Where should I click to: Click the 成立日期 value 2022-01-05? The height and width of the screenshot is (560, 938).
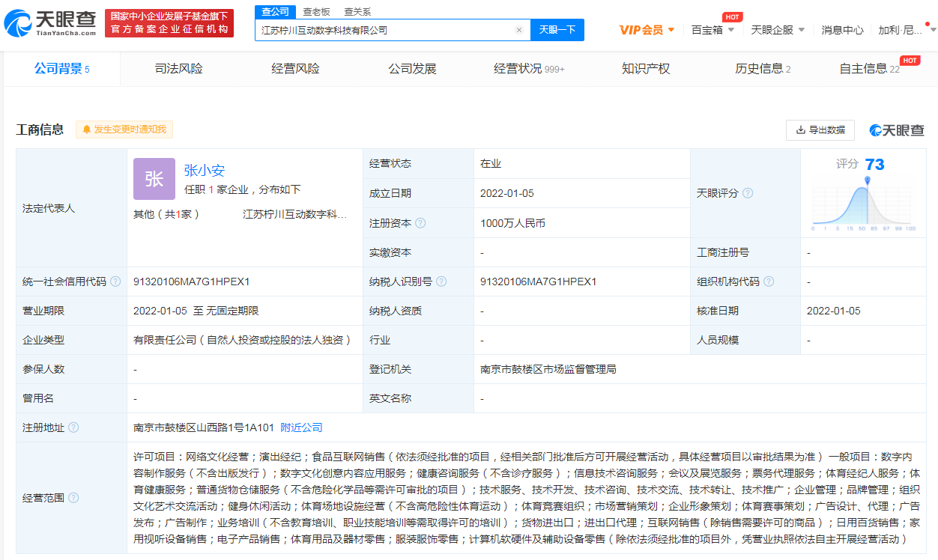click(x=507, y=193)
